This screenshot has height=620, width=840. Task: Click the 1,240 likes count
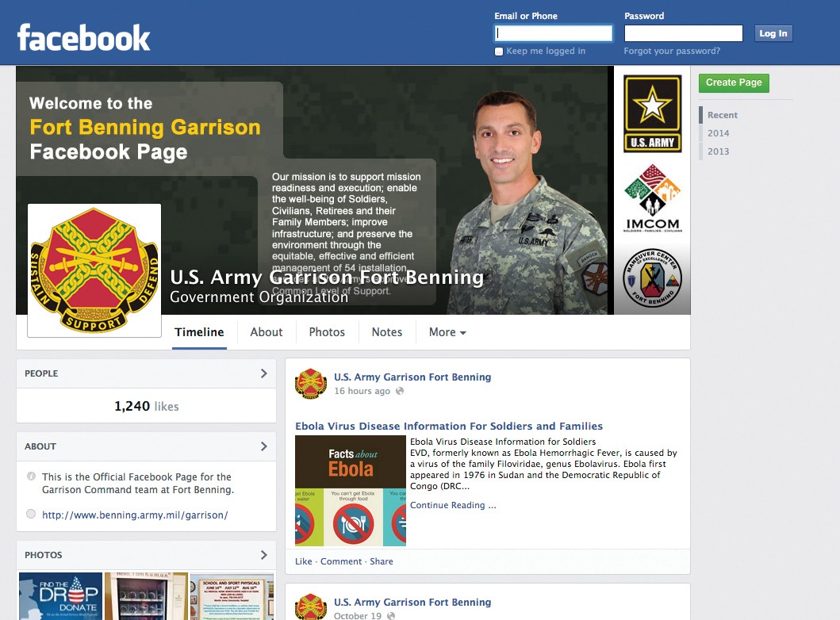(x=146, y=407)
